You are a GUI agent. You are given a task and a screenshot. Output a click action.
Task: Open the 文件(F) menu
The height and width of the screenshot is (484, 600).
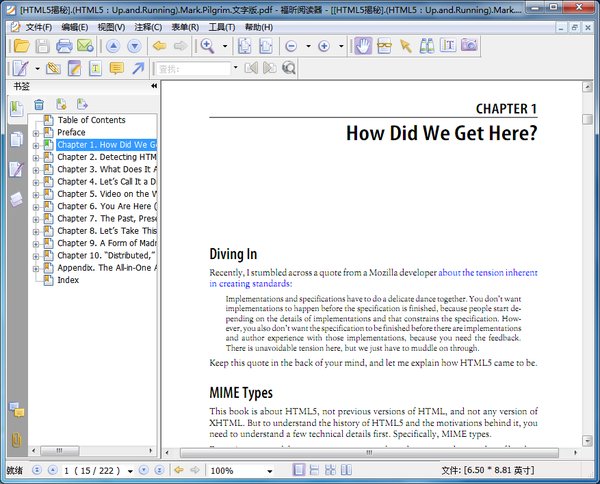point(39,27)
